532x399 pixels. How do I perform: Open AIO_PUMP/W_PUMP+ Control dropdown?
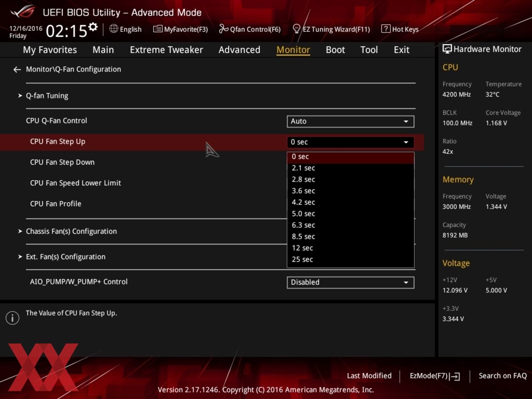[350, 282]
